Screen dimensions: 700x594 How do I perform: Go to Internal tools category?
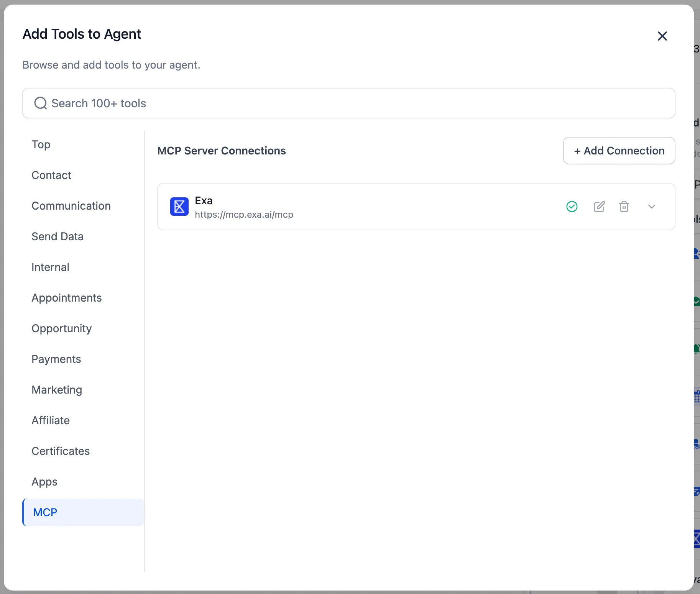coord(50,267)
